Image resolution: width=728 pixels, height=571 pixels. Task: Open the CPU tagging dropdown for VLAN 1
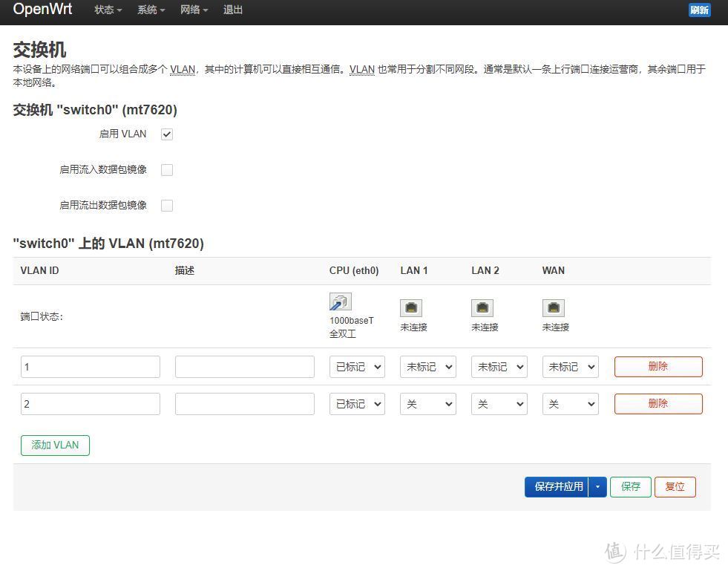click(357, 366)
